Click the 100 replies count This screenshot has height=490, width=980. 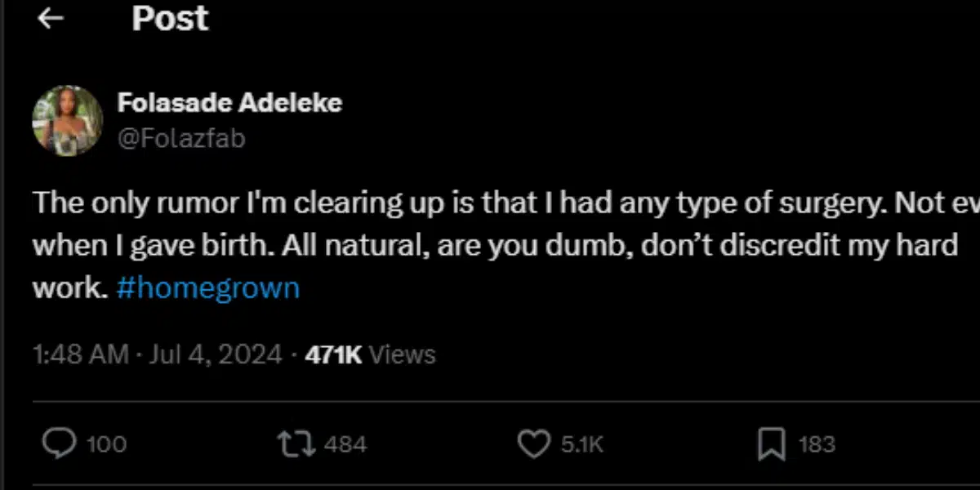pyautogui.click(x=106, y=444)
